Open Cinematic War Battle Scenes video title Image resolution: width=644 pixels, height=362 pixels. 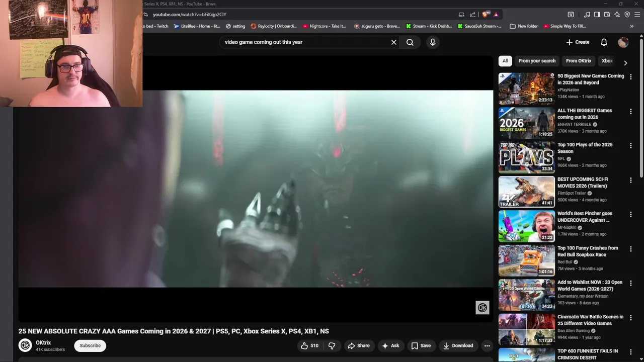[590, 320]
